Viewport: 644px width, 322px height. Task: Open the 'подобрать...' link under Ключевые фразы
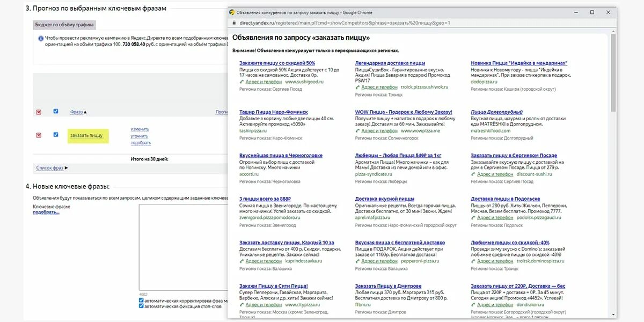pyautogui.click(x=46, y=212)
